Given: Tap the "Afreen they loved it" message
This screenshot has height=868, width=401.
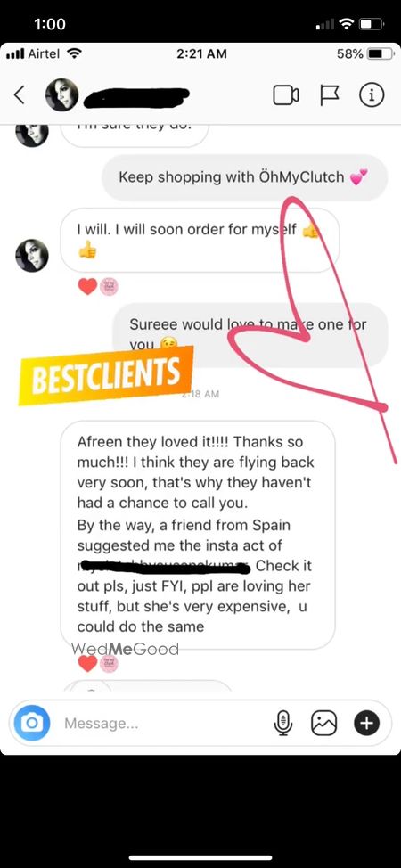Looking at the screenshot, I should pyautogui.click(x=198, y=535).
